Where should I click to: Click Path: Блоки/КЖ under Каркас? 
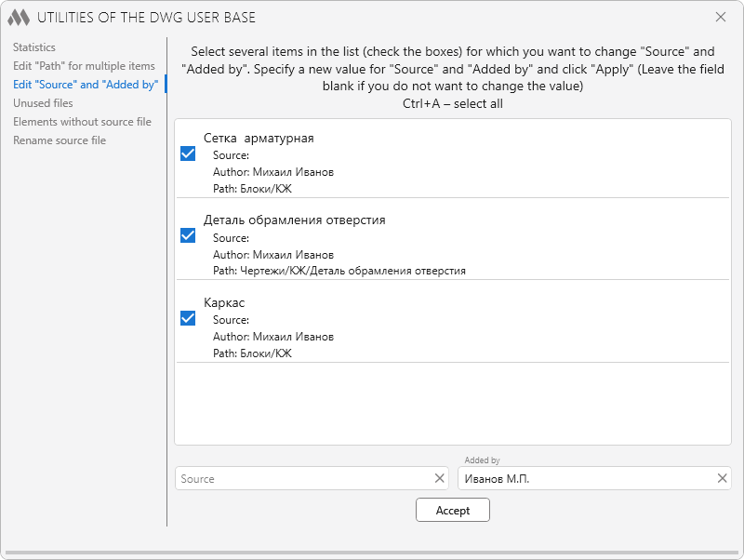252,353
